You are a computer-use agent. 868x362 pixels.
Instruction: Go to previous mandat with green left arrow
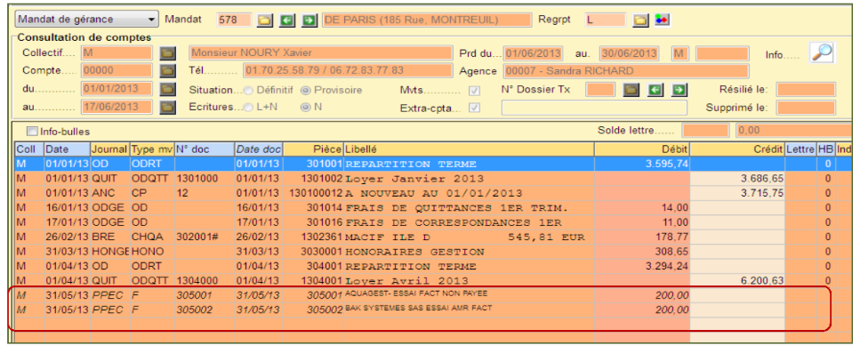(x=287, y=20)
